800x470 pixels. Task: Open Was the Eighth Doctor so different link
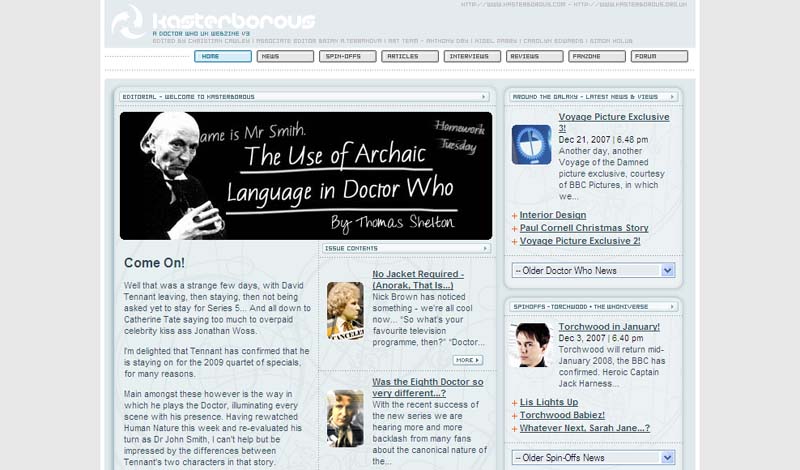click(428, 387)
